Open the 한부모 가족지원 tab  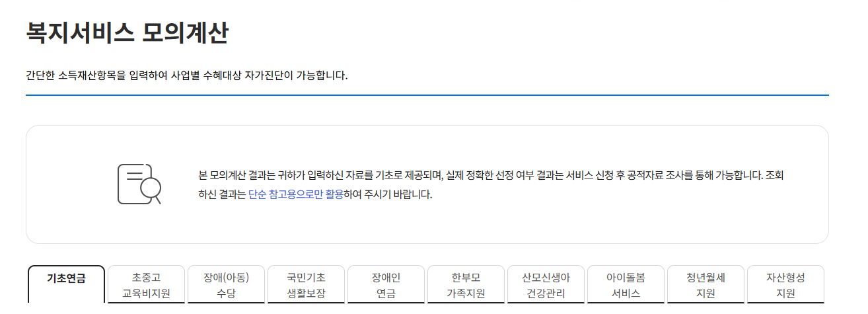click(x=466, y=285)
